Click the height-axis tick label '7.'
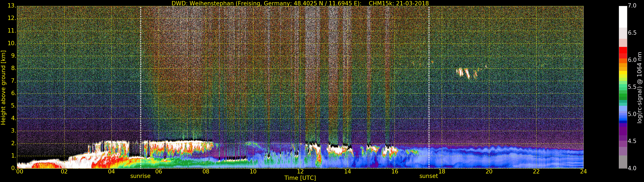Image resolution: width=644 pixels, height=182 pixels. 13,81
